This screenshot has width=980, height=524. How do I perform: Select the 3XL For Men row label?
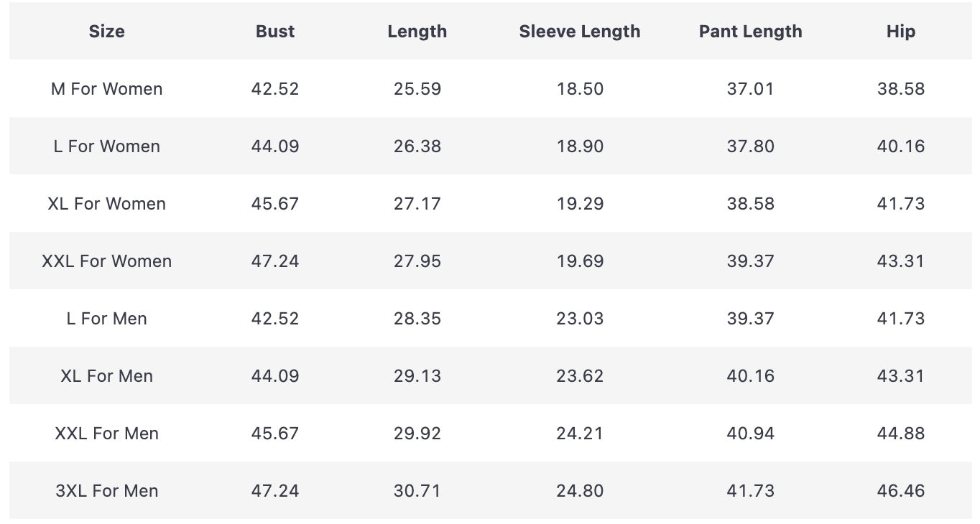pyautogui.click(x=106, y=491)
